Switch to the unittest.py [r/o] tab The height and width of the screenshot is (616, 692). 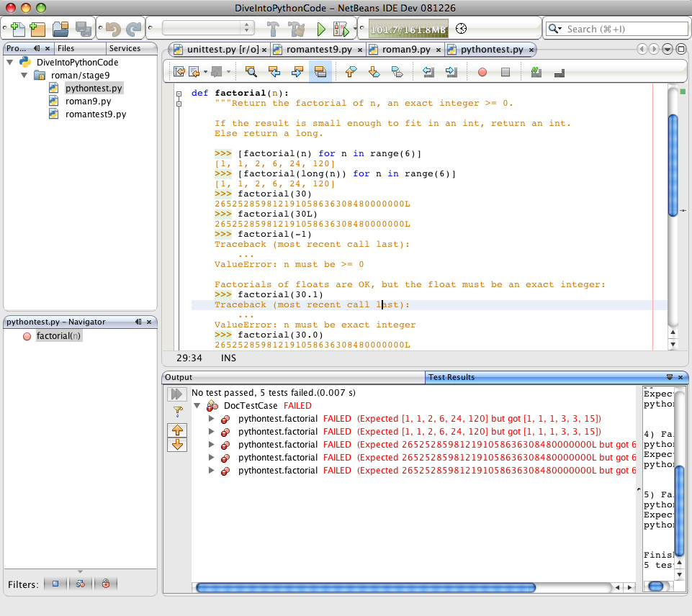click(x=223, y=50)
